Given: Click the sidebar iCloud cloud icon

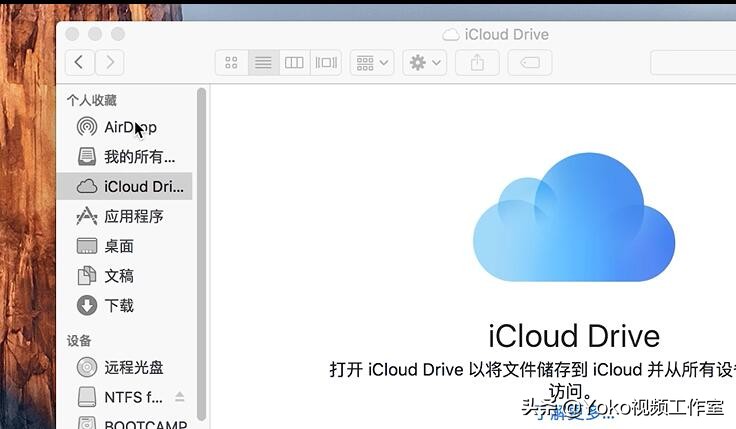Looking at the screenshot, I should click(87, 186).
